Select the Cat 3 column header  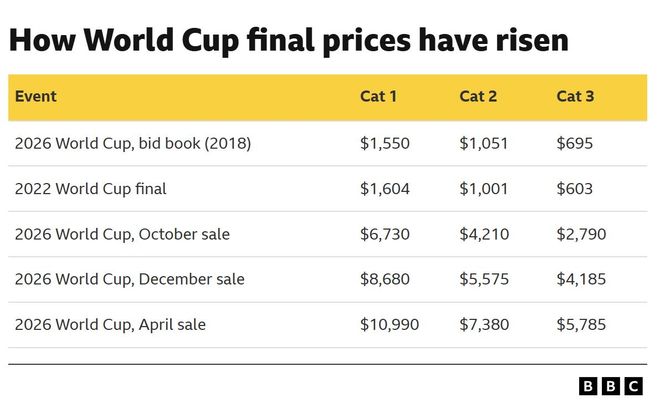point(575,97)
